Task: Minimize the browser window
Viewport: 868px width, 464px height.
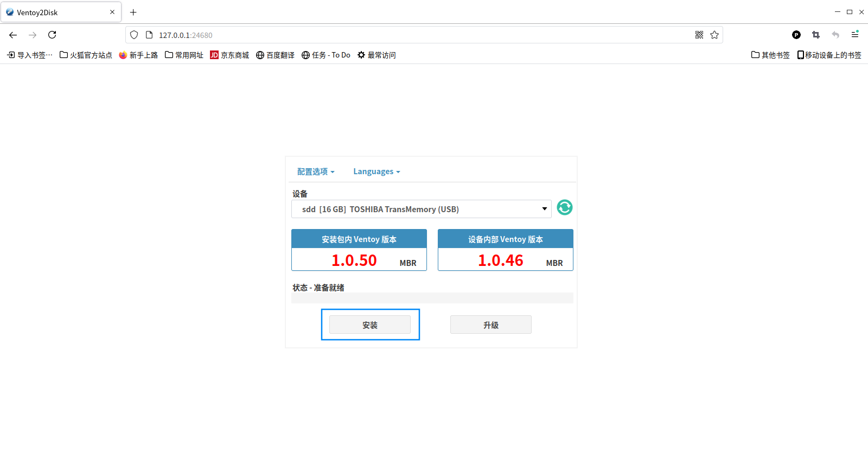Action: (837, 12)
